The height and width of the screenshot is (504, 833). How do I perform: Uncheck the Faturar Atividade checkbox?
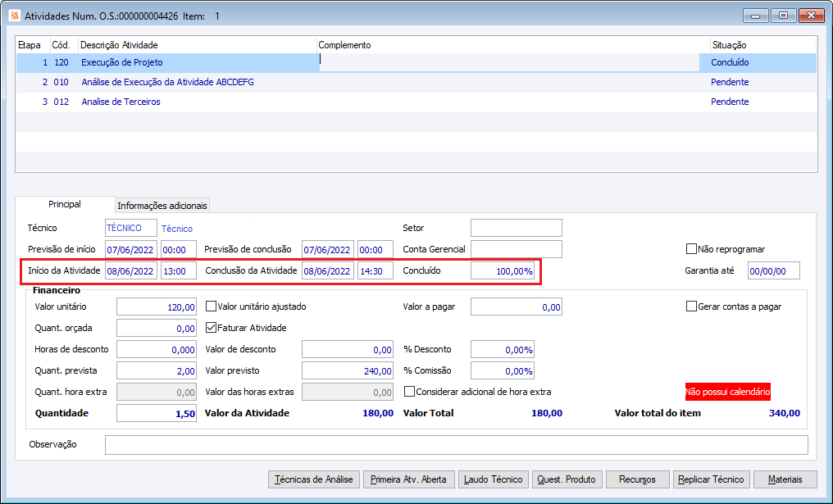pyautogui.click(x=211, y=328)
